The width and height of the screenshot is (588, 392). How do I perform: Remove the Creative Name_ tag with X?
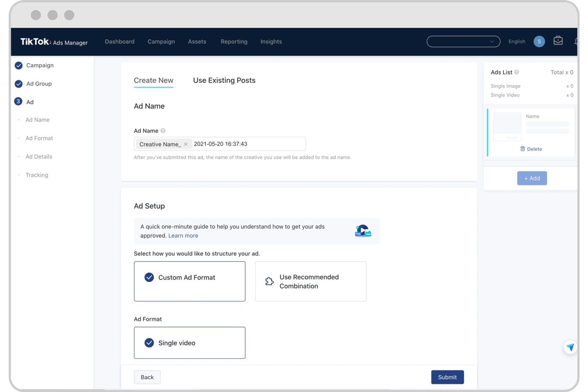coord(186,144)
